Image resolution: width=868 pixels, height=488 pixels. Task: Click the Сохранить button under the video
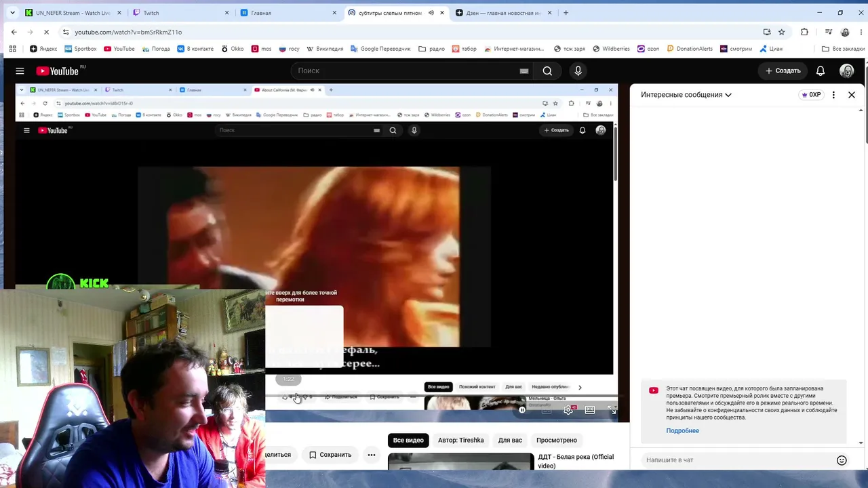pyautogui.click(x=330, y=455)
